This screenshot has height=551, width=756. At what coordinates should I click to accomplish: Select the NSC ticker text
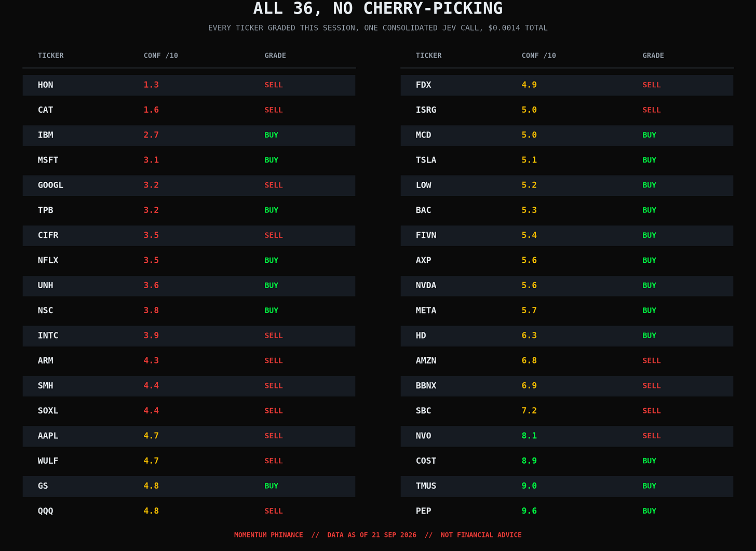tap(46, 311)
